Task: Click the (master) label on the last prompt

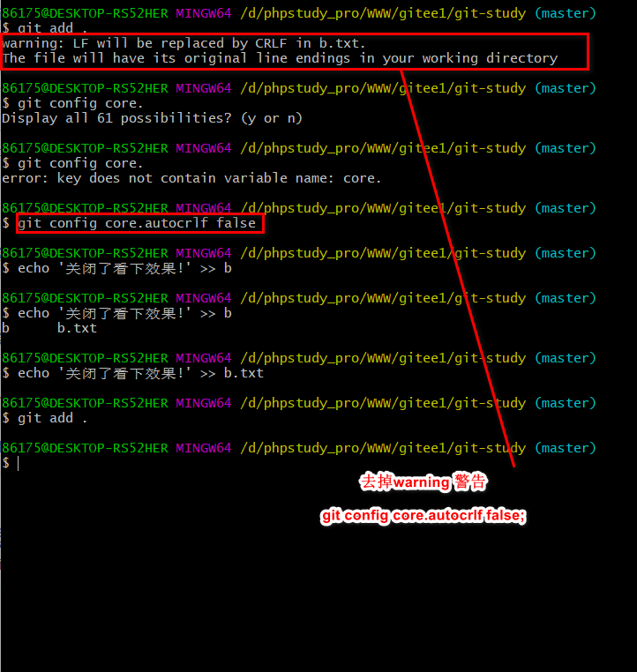Action: (x=566, y=448)
